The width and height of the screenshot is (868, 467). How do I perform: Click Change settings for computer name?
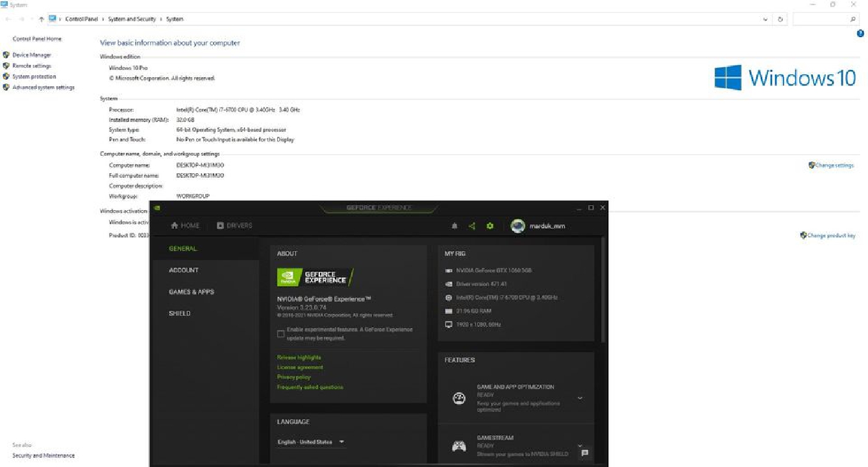click(x=834, y=165)
